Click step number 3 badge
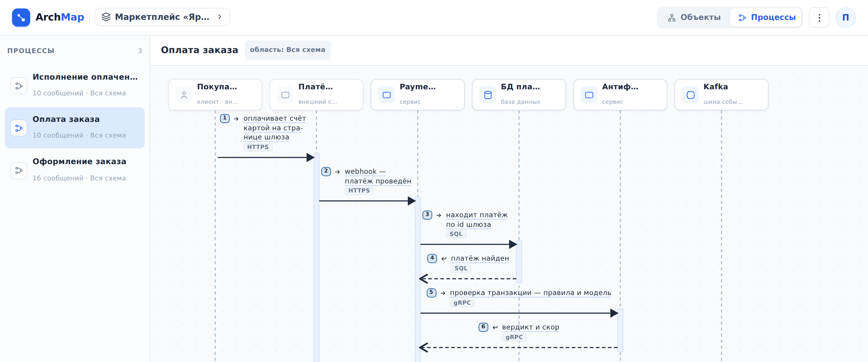The width and height of the screenshot is (868, 362). 427,215
